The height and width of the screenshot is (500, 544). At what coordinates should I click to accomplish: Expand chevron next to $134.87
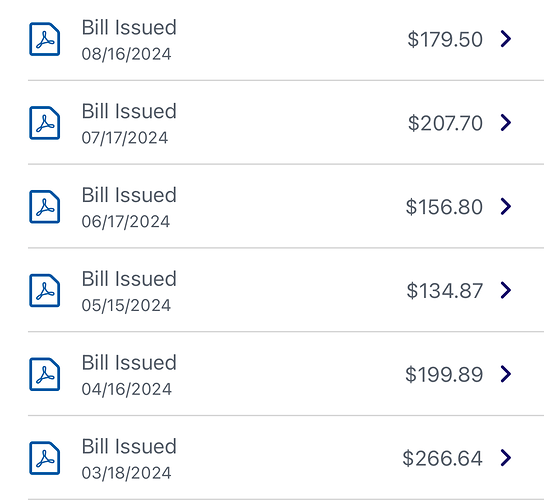pos(506,290)
